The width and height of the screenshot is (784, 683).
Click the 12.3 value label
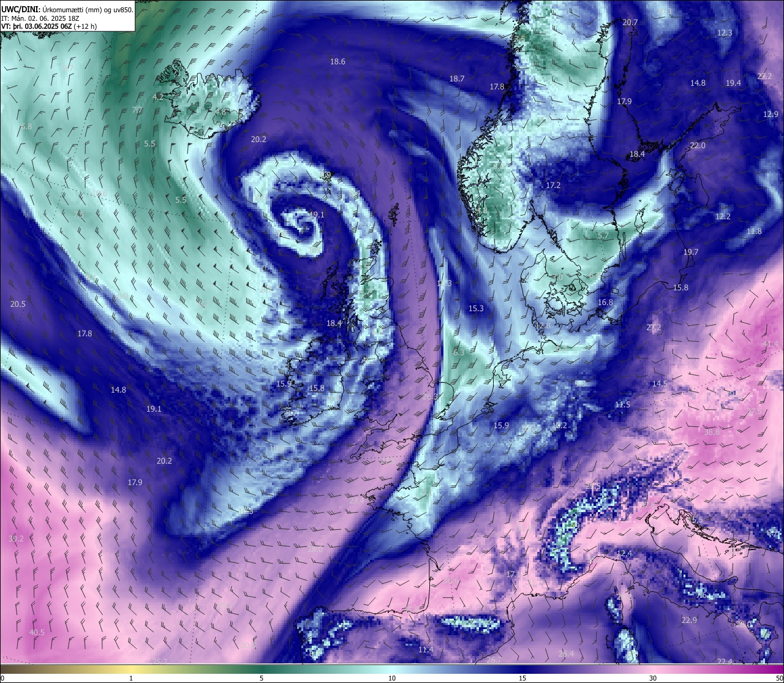[725, 32]
